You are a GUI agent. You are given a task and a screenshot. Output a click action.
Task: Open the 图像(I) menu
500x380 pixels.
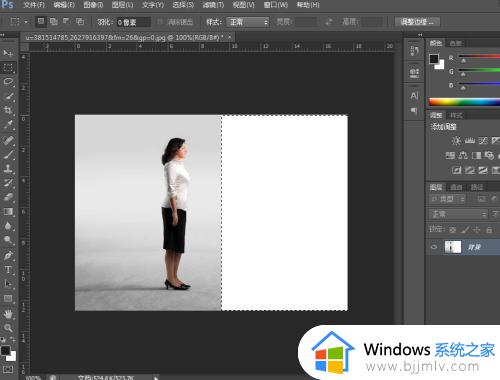coord(93,5)
